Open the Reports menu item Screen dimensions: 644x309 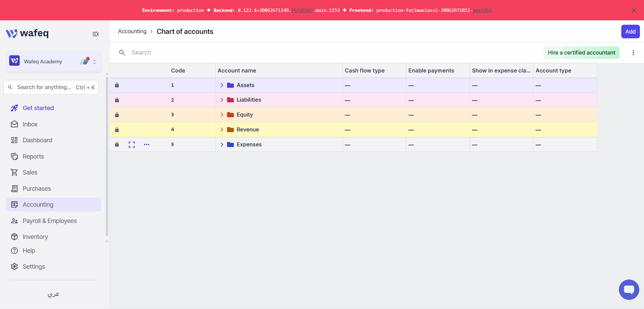point(33,157)
